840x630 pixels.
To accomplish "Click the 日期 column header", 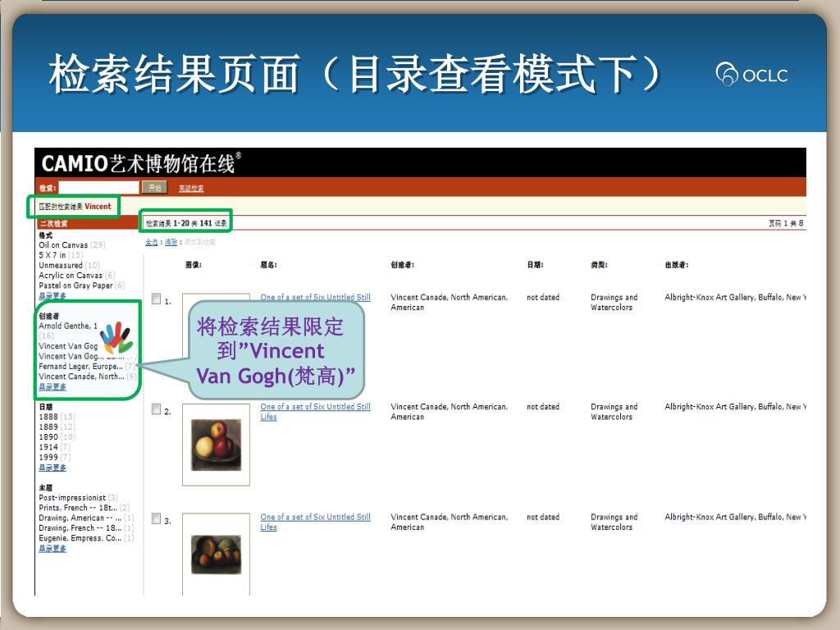I will [x=535, y=265].
